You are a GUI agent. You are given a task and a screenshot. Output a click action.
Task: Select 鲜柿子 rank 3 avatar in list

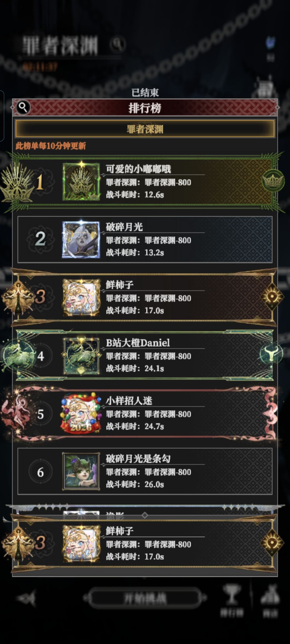[81, 297]
